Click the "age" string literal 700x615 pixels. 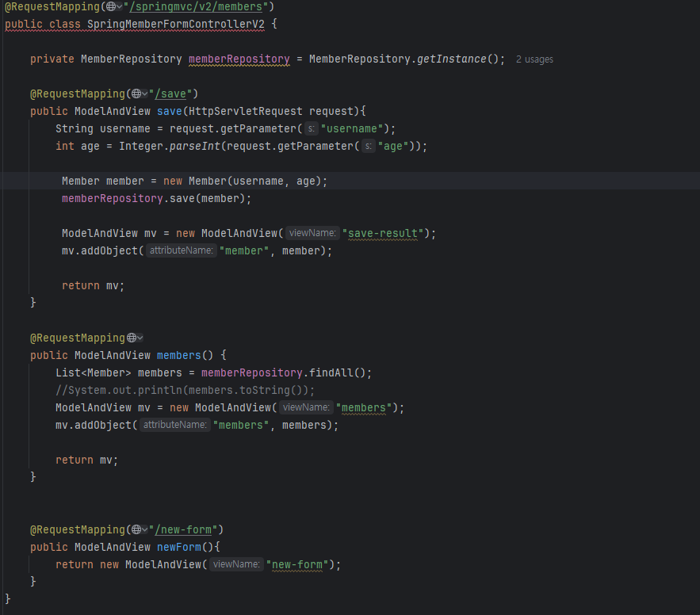click(x=393, y=146)
